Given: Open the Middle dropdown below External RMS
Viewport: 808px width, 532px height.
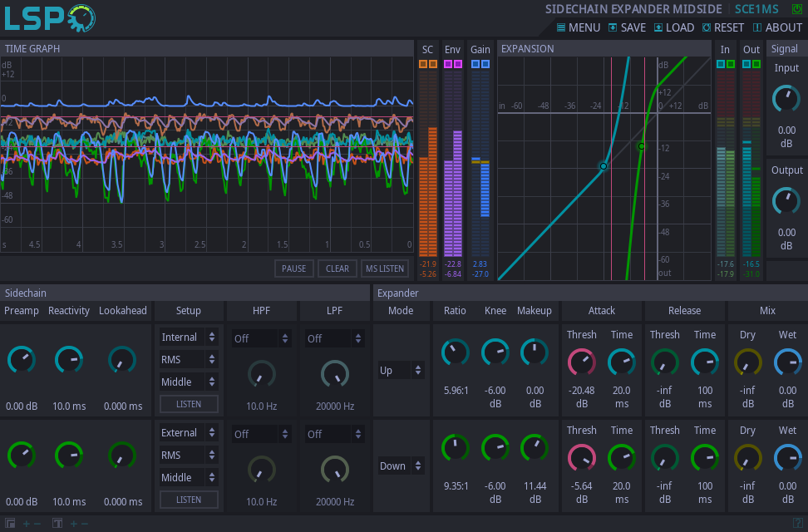Looking at the screenshot, I should pos(189,477).
